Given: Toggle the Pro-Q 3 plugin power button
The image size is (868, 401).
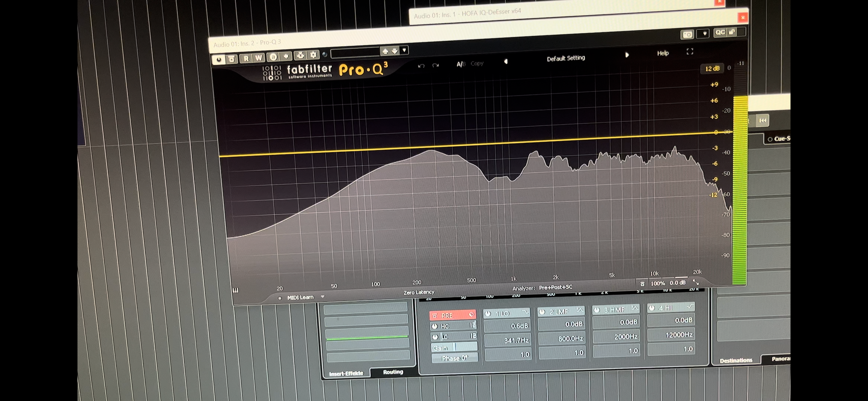Looking at the screenshot, I should point(218,59).
